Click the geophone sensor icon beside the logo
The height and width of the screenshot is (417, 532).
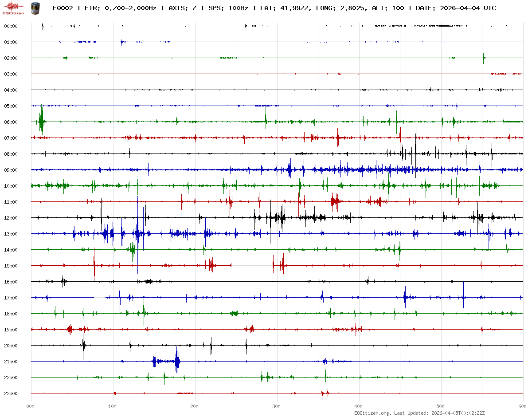coord(35,8)
